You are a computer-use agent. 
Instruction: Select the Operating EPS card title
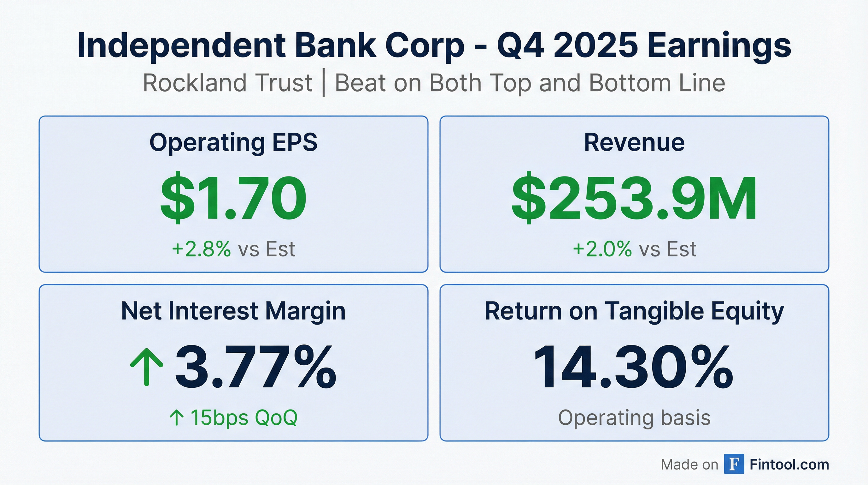click(x=233, y=142)
